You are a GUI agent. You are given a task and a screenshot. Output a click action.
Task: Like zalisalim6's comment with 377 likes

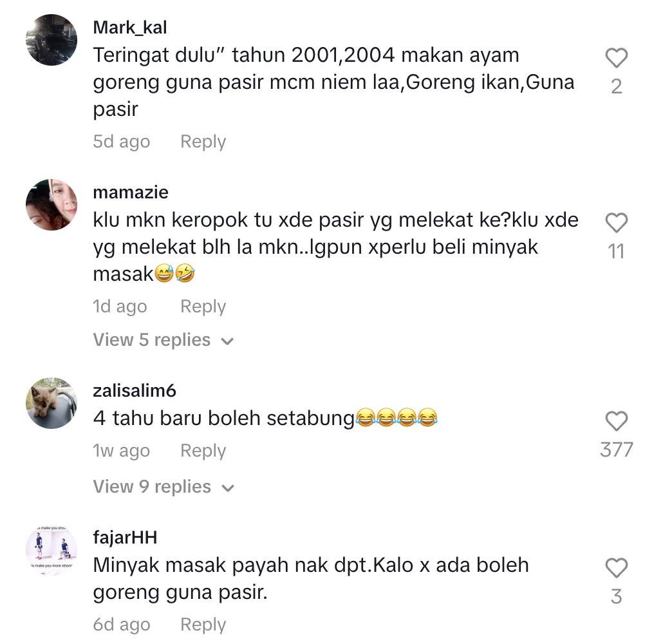click(x=616, y=421)
